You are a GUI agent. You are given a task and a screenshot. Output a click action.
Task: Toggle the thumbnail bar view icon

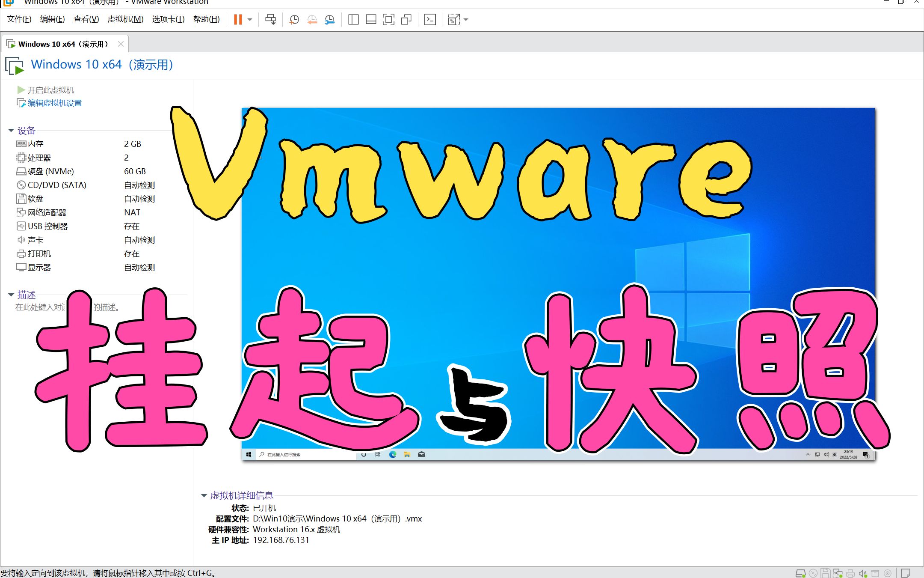coord(371,20)
